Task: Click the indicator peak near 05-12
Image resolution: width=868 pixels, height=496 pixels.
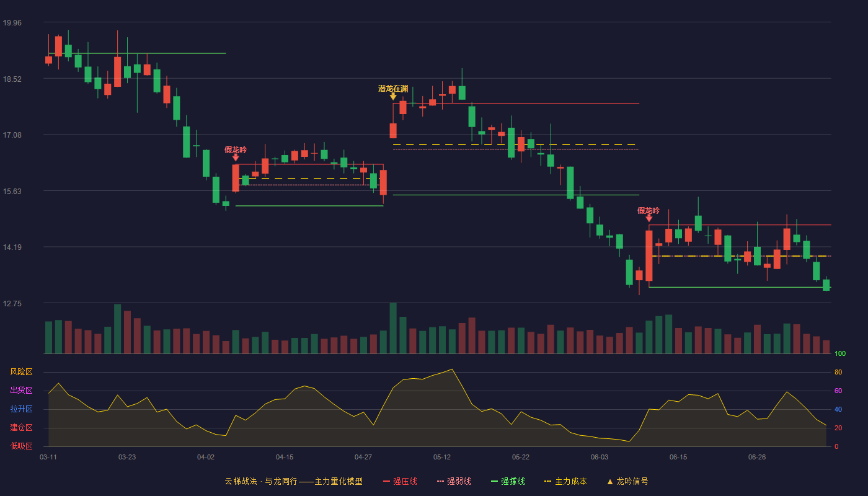Action: pyautogui.click(x=452, y=369)
